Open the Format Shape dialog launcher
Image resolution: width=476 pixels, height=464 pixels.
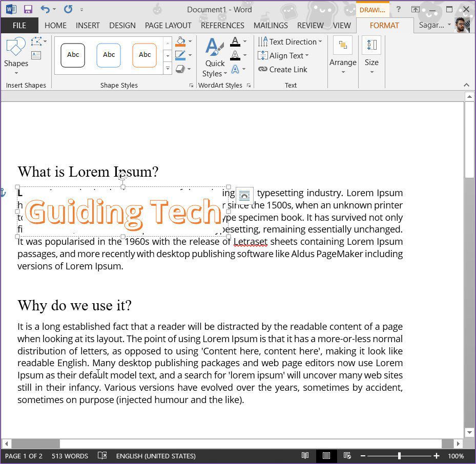(191, 86)
